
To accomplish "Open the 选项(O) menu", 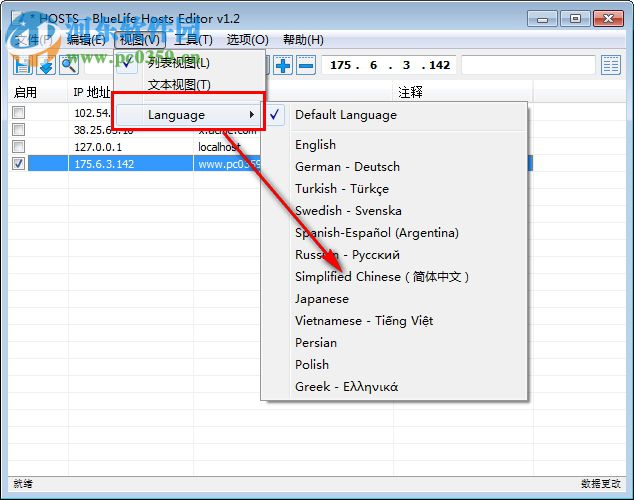I will click(247, 40).
